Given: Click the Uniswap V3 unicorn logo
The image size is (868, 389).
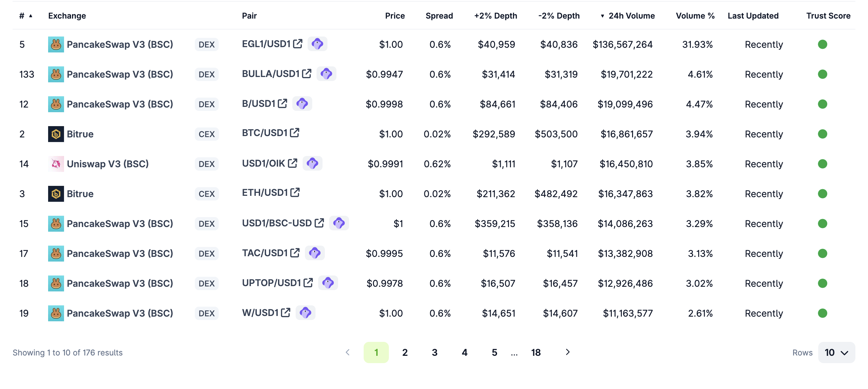Looking at the screenshot, I should point(56,164).
